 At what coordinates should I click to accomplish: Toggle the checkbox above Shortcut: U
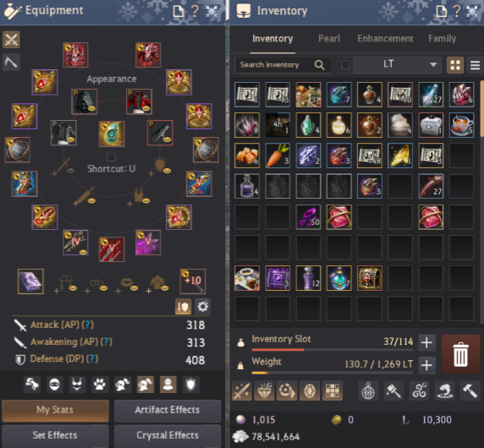point(111,157)
